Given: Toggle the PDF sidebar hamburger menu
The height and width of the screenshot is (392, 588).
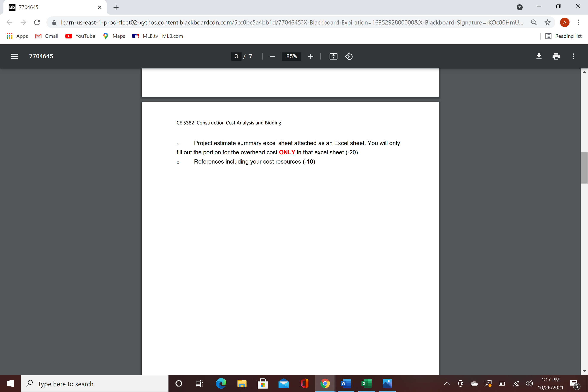Looking at the screenshot, I should (14, 56).
